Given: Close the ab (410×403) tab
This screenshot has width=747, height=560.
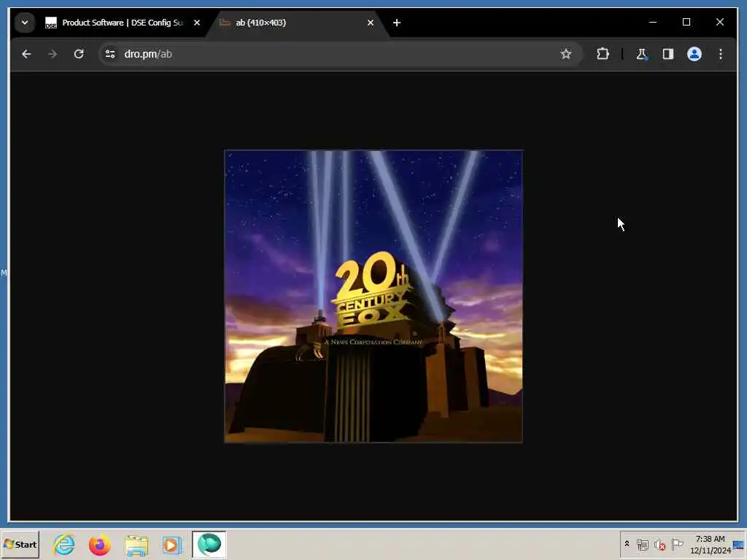Looking at the screenshot, I should click(x=370, y=23).
